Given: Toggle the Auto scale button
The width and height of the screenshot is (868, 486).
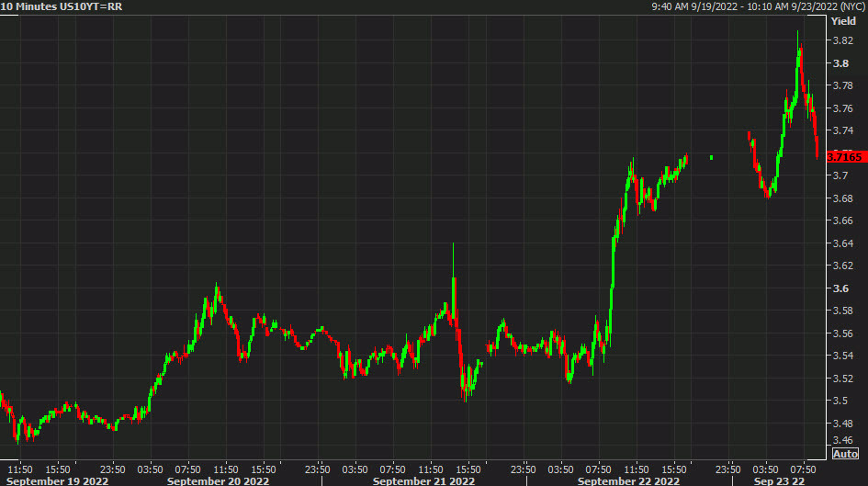Looking at the screenshot, I should coord(845,454).
